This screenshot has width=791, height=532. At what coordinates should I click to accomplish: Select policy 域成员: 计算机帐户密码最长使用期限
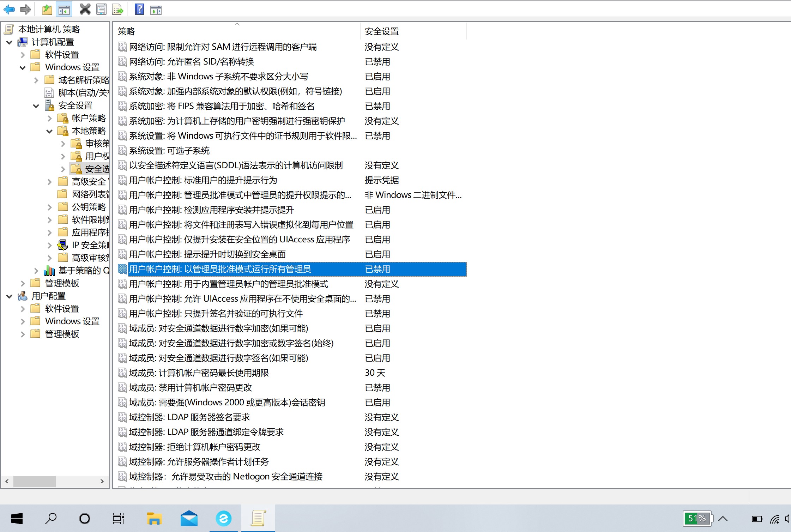tap(199, 373)
